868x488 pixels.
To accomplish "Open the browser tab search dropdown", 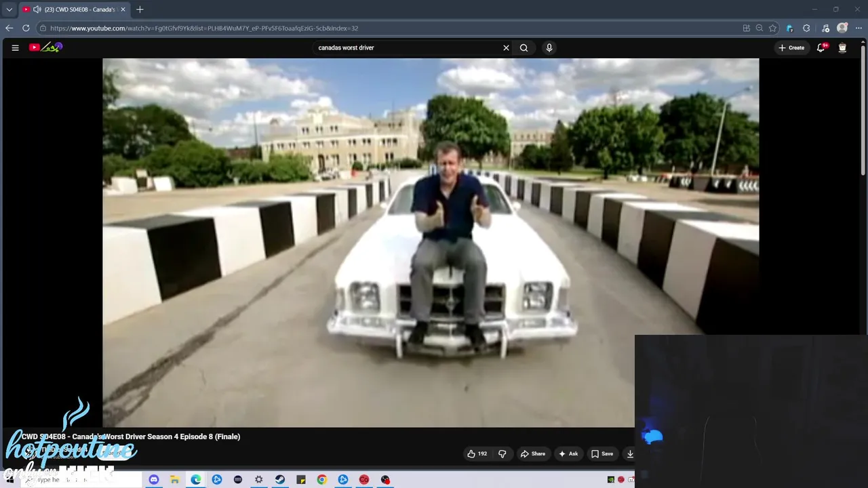I will click(9, 9).
